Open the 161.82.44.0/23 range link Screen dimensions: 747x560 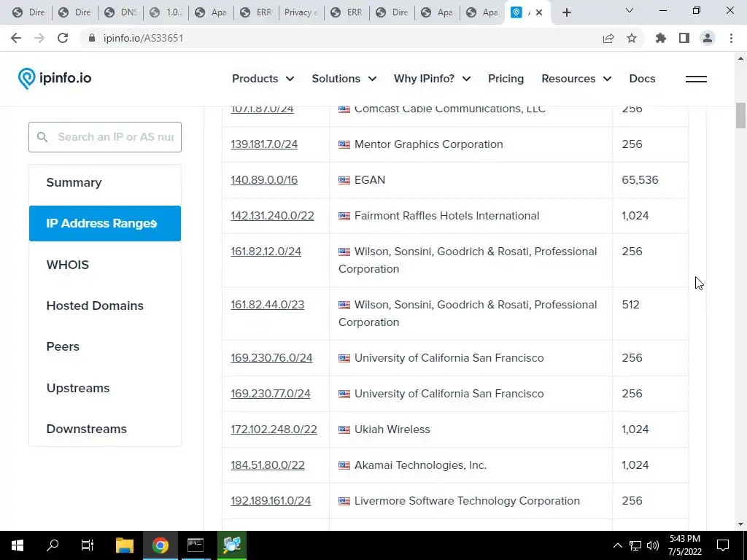(267, 305)
